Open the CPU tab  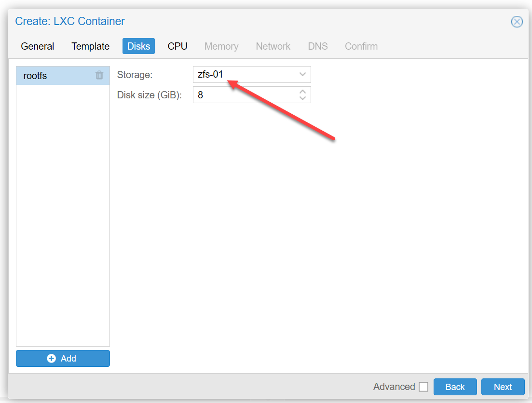click(x=177, y=46)
